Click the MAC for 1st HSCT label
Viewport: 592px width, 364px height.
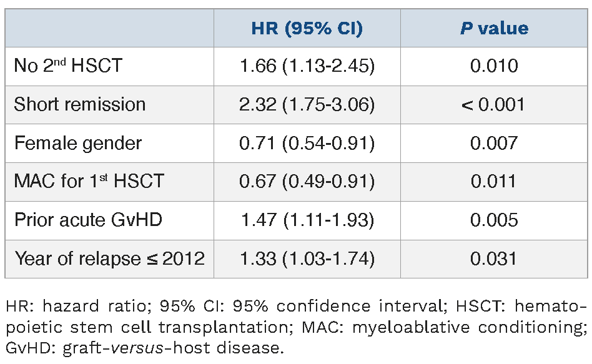pos(89,181)
